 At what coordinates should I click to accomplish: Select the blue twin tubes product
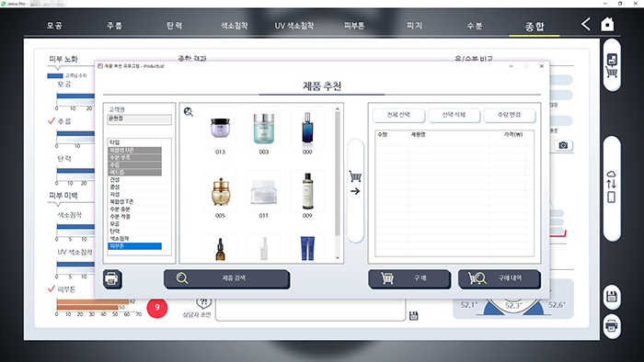point(307,248)
